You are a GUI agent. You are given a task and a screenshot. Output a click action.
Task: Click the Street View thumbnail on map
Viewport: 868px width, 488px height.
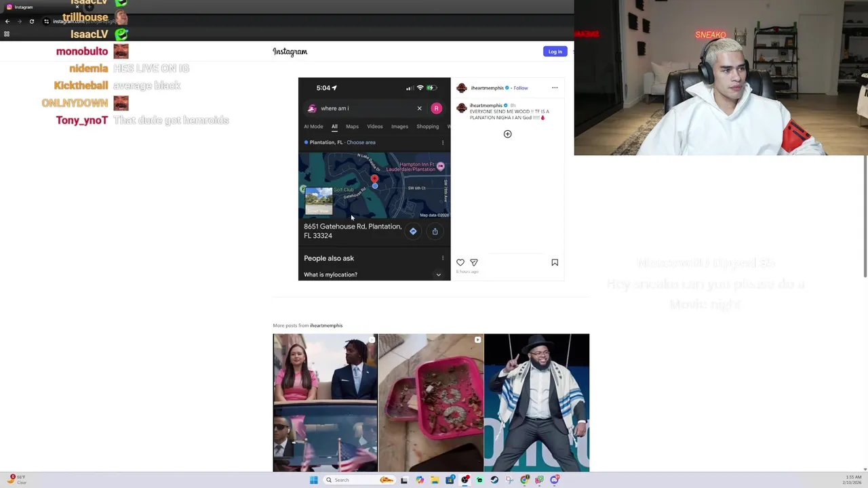point(319,201)
